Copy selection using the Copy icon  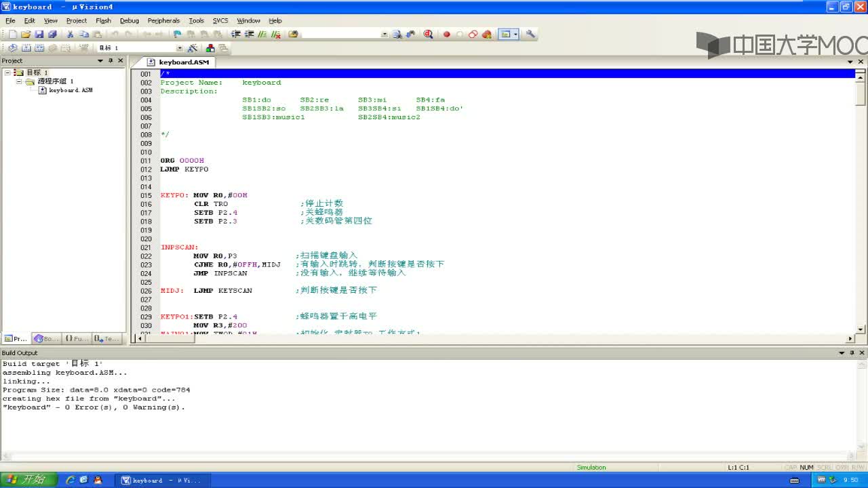tap(84, 35)
